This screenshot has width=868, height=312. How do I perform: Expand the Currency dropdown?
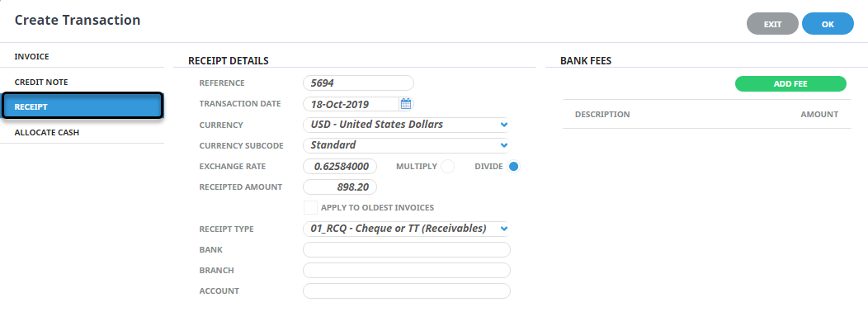point(406,125)
